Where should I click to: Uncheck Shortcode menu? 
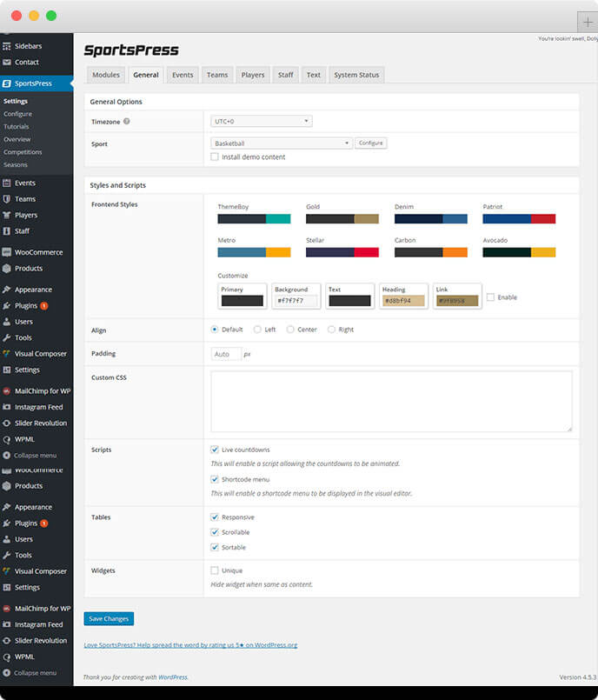(x=215, y=479)
